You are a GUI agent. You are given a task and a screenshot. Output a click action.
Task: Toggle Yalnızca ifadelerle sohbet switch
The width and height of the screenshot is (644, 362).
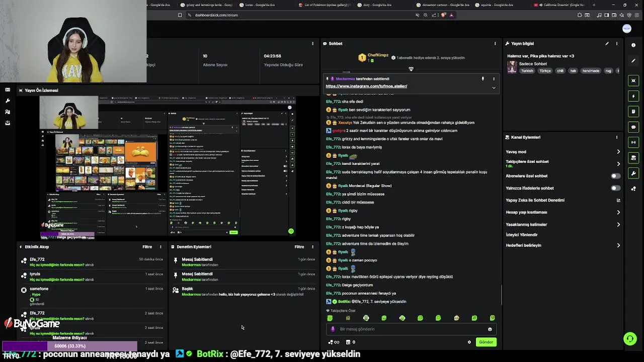click(615, 188)
